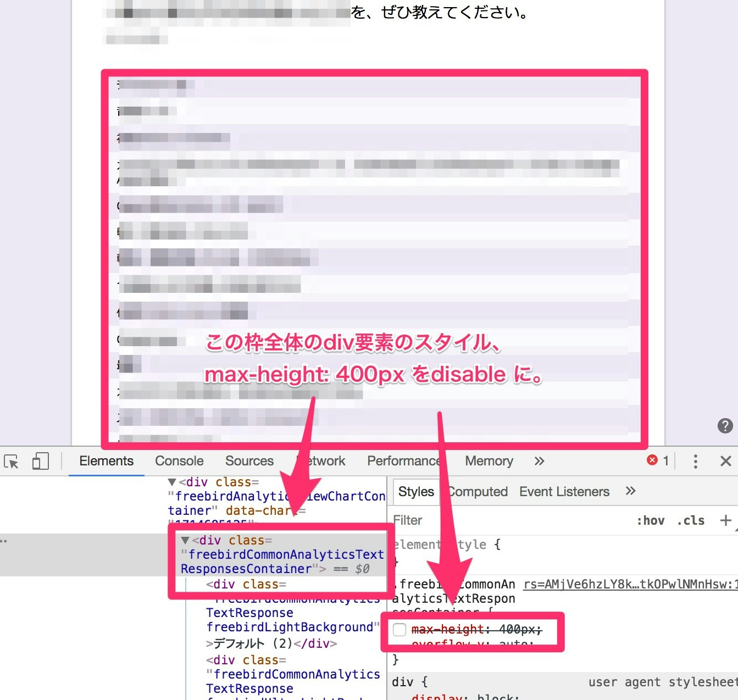The height and width of the screenshot is (700, 738).
Task: Click the red error count indicator
Action: point(658,460)
